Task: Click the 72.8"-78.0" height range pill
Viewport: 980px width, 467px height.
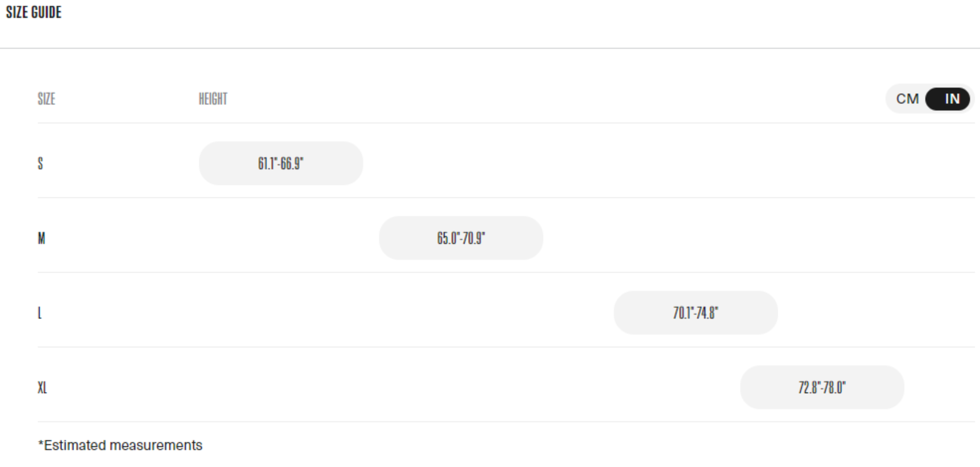Action: click(822, 388)
